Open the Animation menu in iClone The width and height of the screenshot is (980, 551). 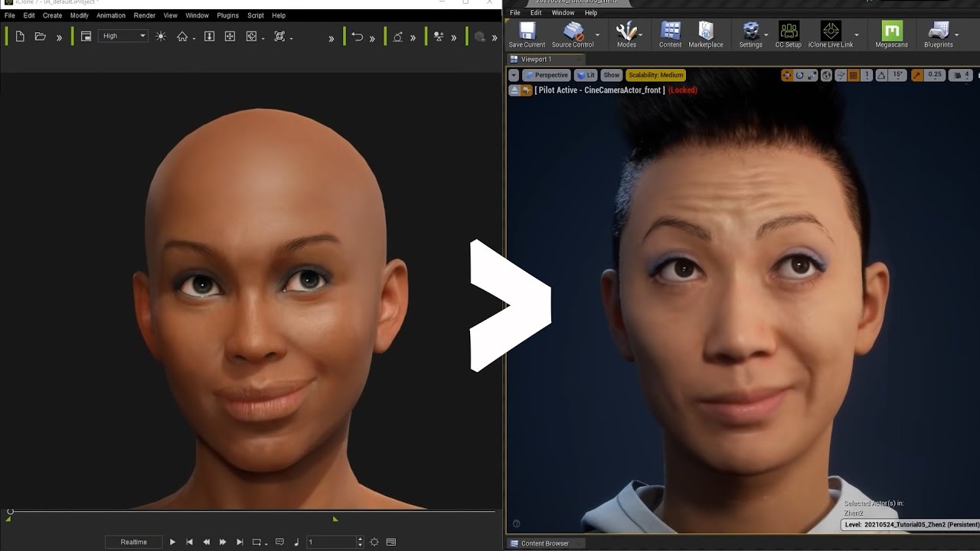pyautogui.click(x=111, y=15)
